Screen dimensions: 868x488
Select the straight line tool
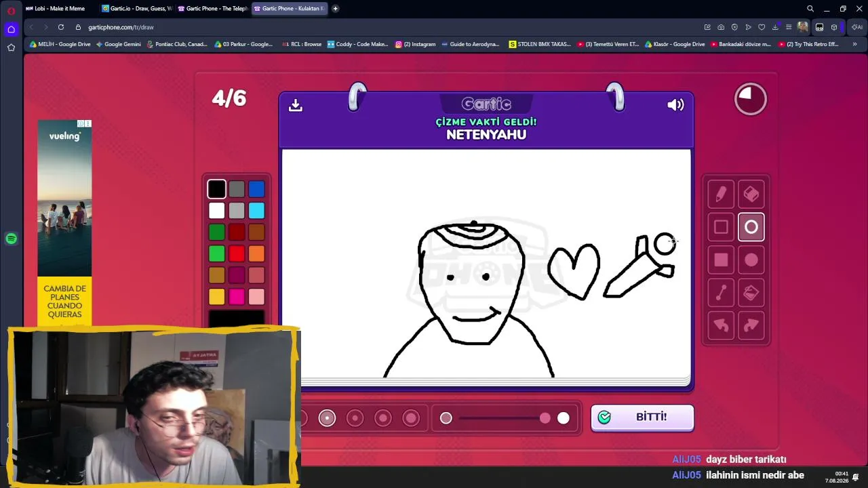721,293
